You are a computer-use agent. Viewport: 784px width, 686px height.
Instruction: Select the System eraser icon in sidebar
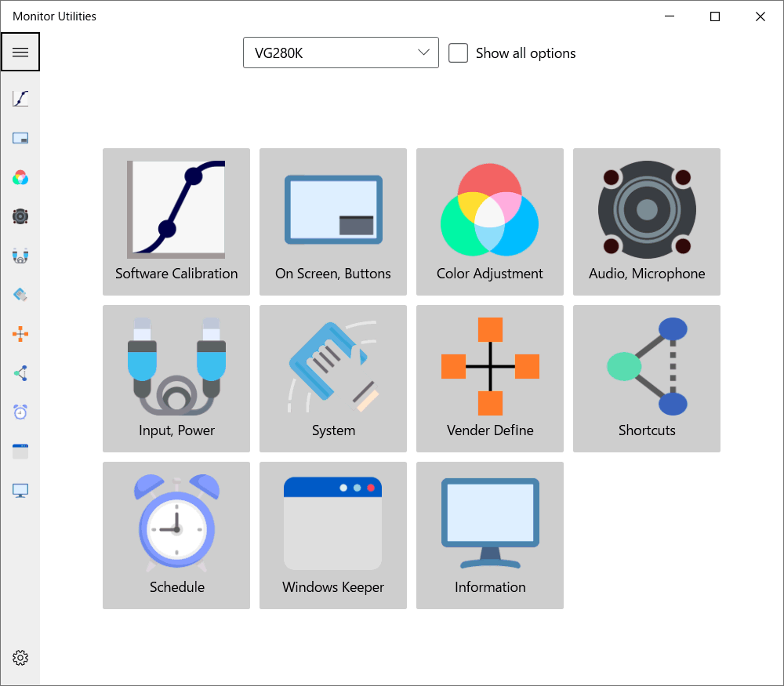pyautogui.click(x=20, y=294)
